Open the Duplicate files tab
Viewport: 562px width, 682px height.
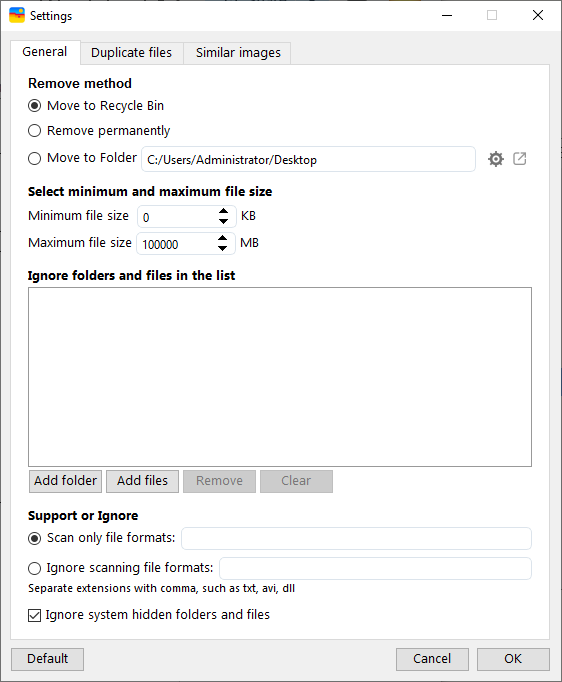(x=131, y=53)
